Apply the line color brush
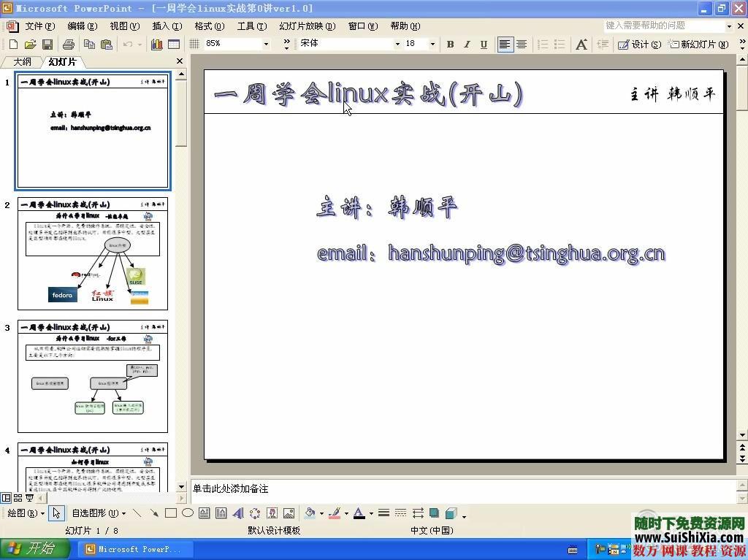 point(335,513)
